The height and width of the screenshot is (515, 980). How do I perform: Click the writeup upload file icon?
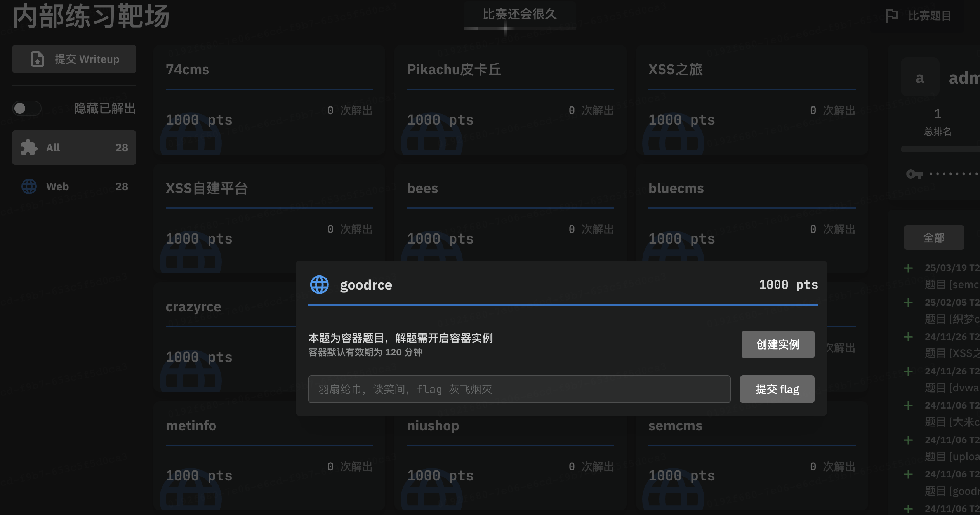(38, 59)
